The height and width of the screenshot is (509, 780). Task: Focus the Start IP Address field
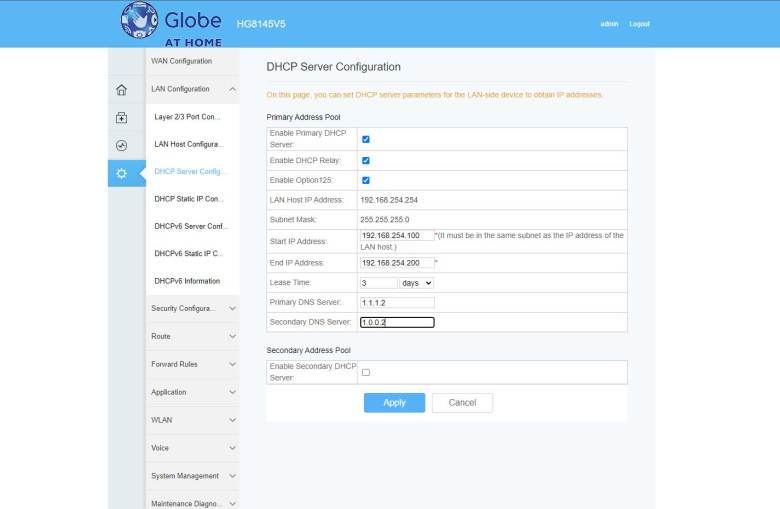click(x=397, y=235)
